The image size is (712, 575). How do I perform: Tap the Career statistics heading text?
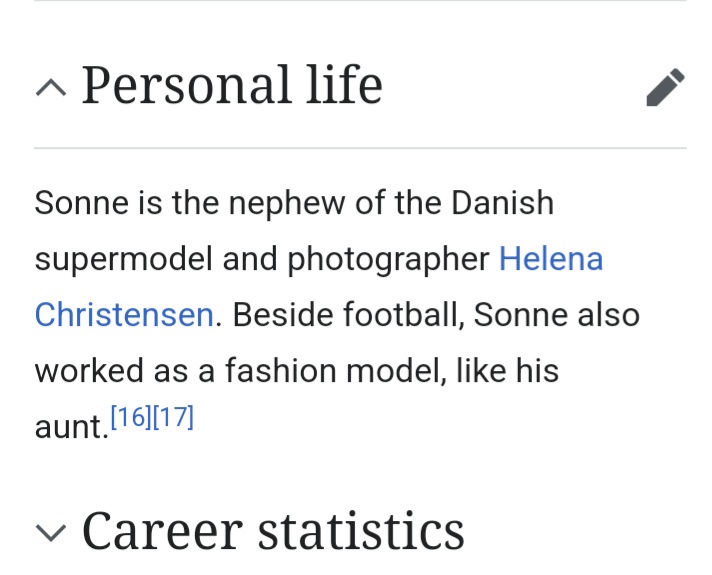(x=272, y=530)
